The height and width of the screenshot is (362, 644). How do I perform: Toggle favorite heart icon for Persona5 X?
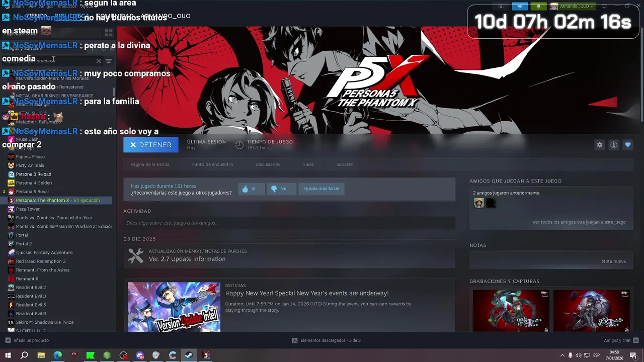pos(627,145)
